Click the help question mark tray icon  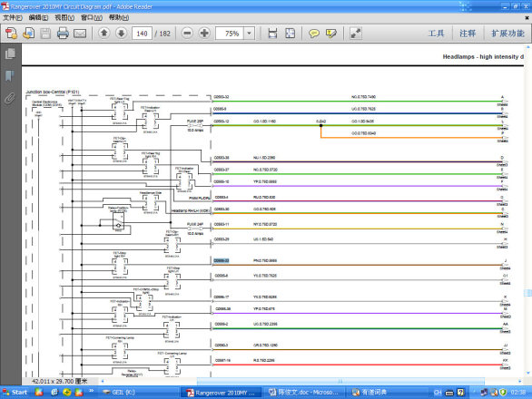460,393
